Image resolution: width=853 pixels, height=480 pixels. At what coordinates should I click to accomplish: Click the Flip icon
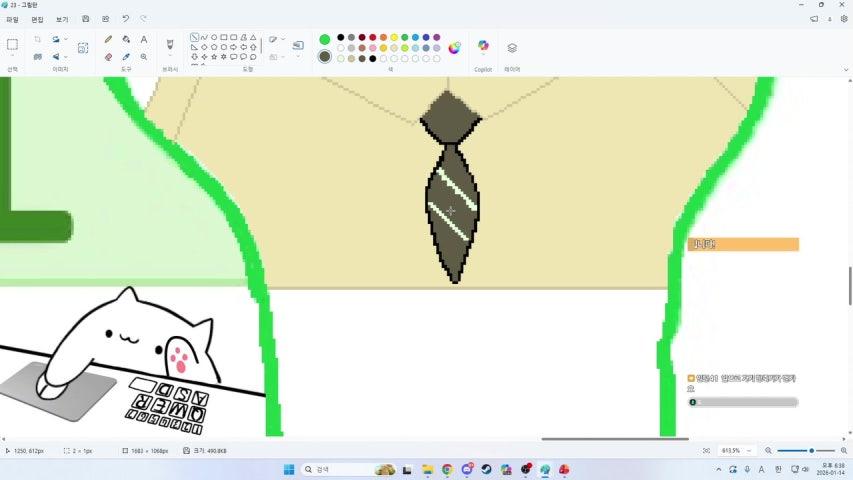[55, 57]
